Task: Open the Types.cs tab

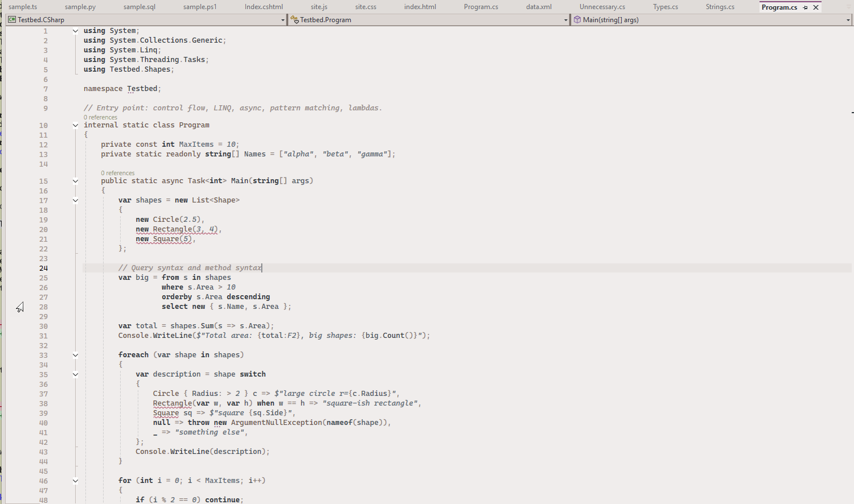Action: (x=666, y=7)
